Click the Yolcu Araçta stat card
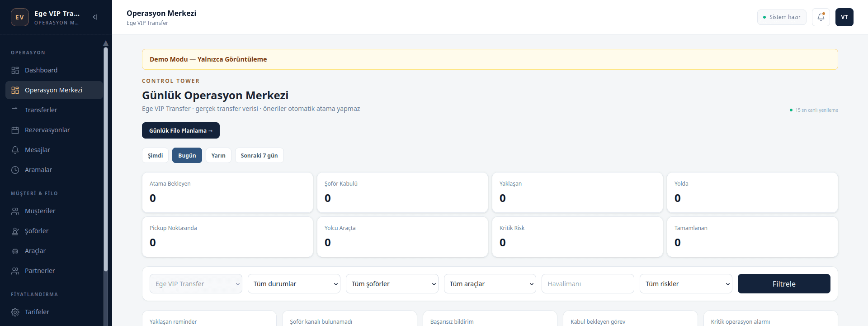This screenshot has height=326, width=868. [x=402, y=237]
